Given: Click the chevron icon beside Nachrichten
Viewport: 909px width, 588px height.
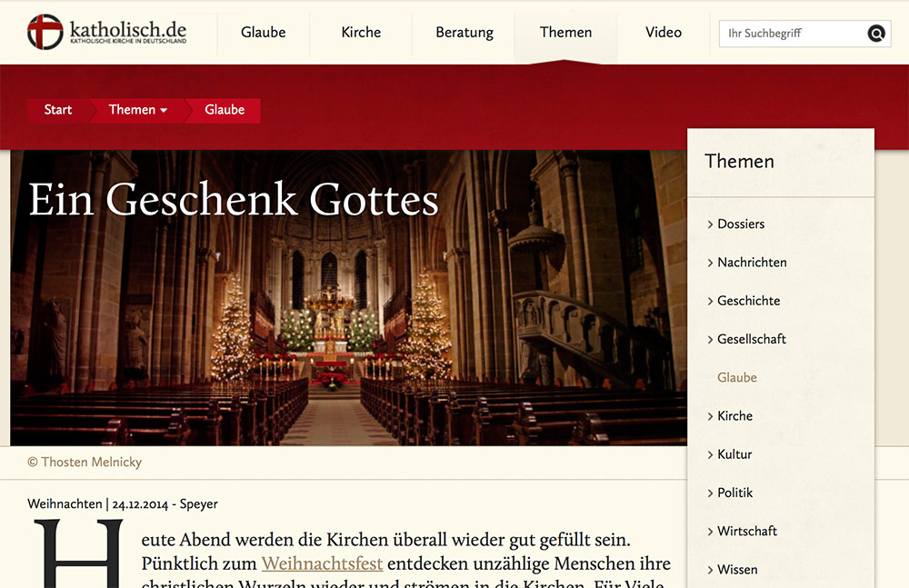Looking at the screenshot, I should coord(710,263).
